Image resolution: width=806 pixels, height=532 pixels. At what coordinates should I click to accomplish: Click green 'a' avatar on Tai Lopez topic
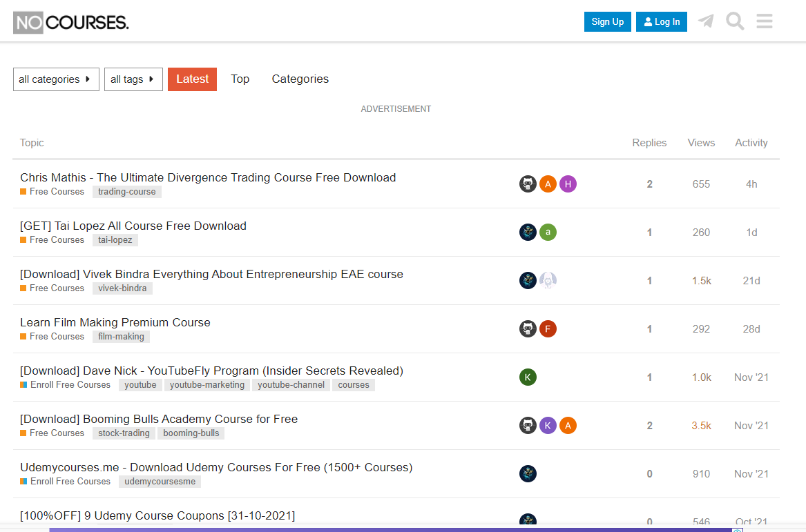[x=548, y=232]
